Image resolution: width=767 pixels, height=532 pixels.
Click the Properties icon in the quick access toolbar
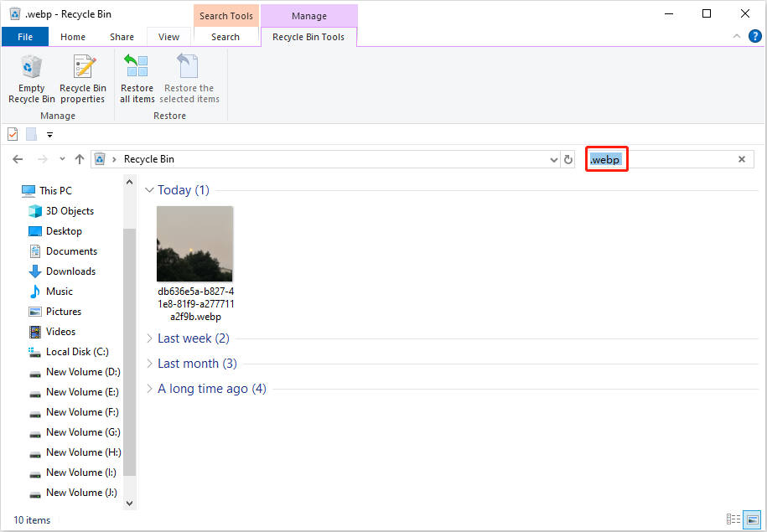pos(13,134)
